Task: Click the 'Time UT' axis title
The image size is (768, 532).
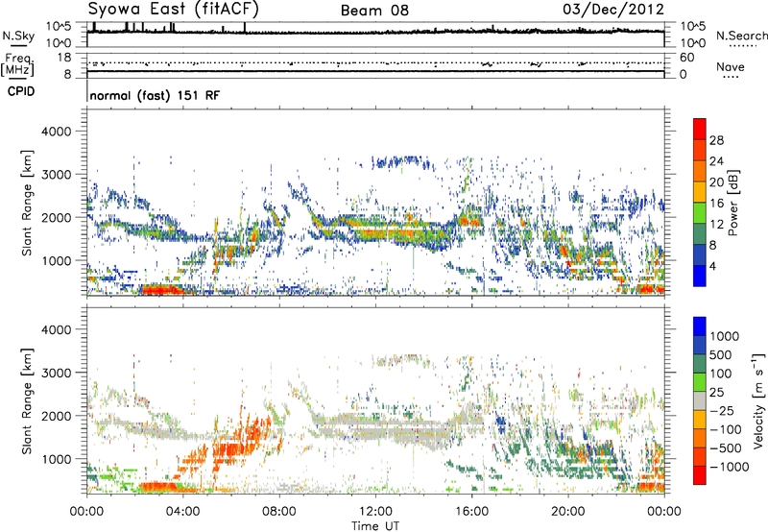Action: [x=375, y=525]
